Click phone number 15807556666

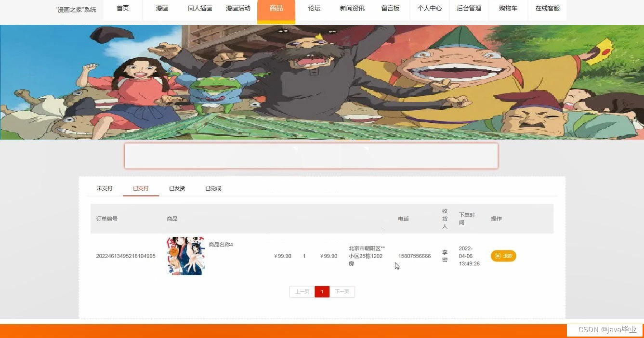pos(414,256)
